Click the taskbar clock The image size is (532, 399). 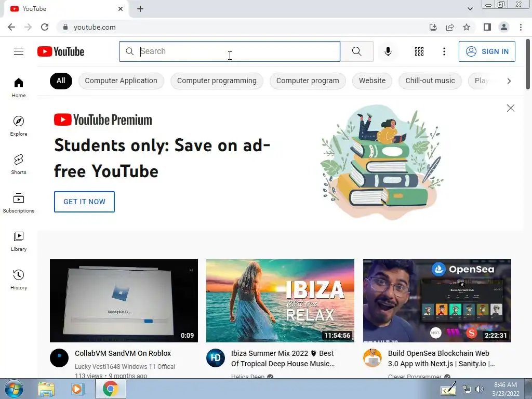506,389
